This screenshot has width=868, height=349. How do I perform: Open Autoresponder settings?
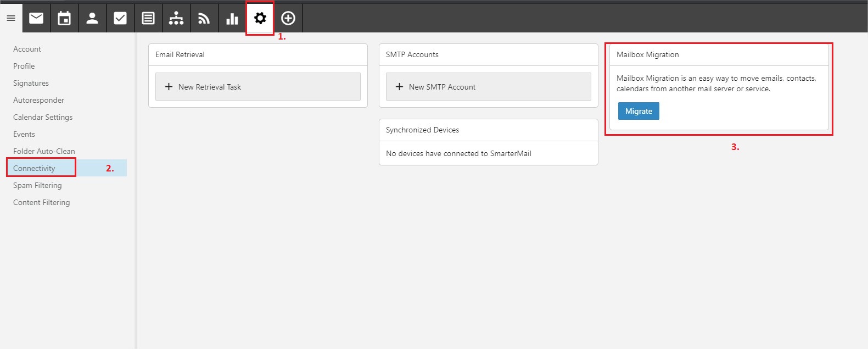point(38,100)
